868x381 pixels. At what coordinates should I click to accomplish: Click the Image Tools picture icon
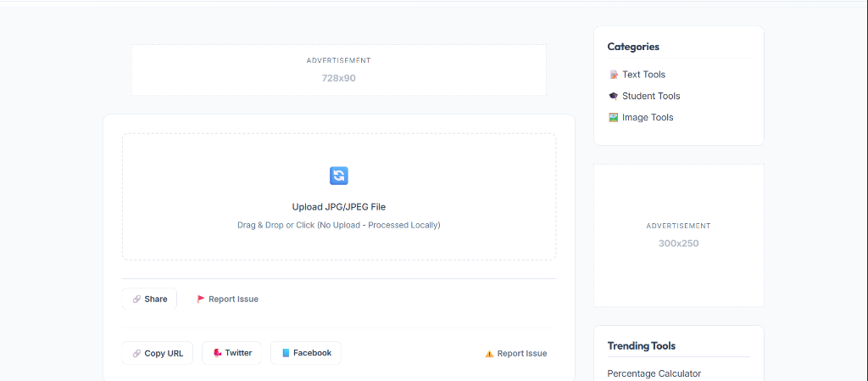[x=614, y=117]
